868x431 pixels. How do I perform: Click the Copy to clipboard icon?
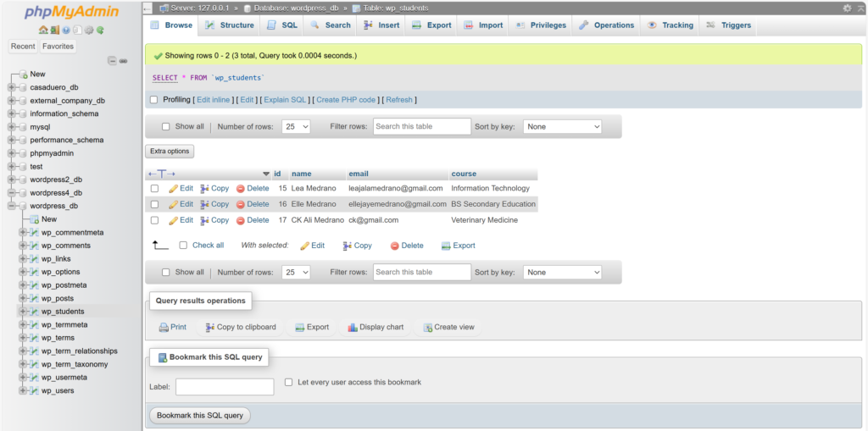click(x=209, y=328)
